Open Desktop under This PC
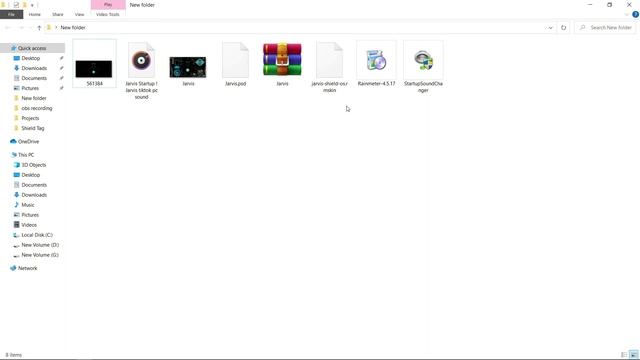Viewport: 640px width, 360px height. (x=31, y=175)
